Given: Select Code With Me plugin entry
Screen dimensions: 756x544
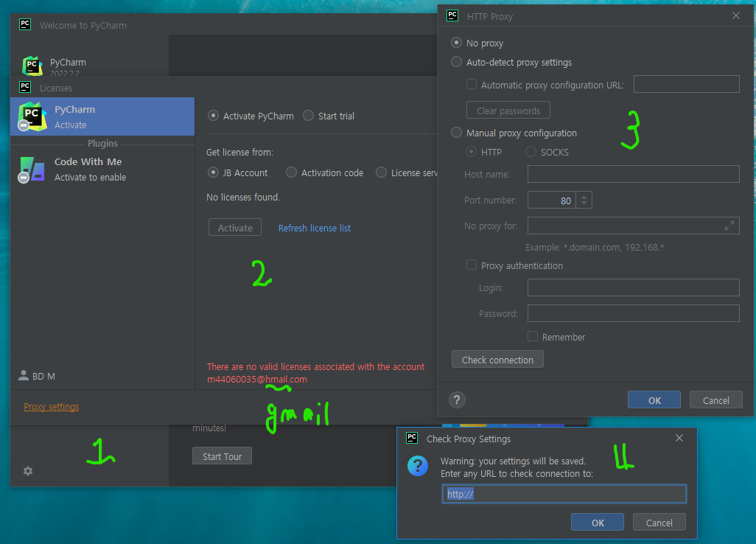Looking at the screenshot, I should click(x=102, y=170).
